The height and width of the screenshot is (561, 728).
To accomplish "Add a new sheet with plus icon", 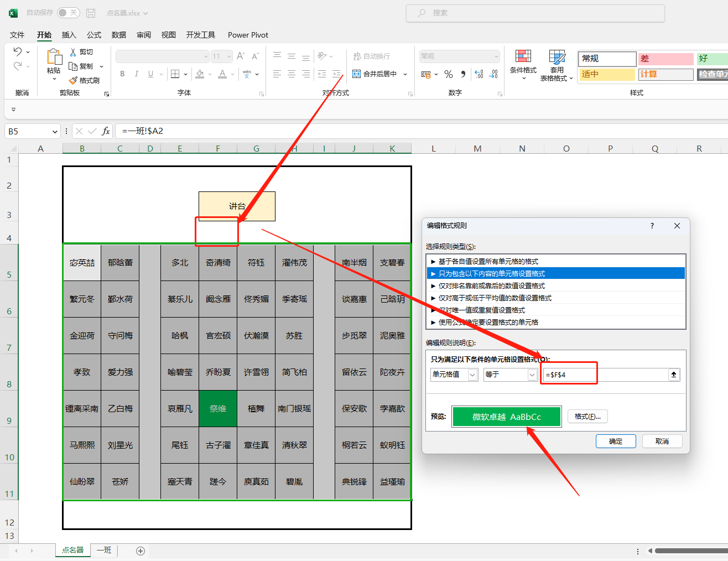I will [141, 550].
